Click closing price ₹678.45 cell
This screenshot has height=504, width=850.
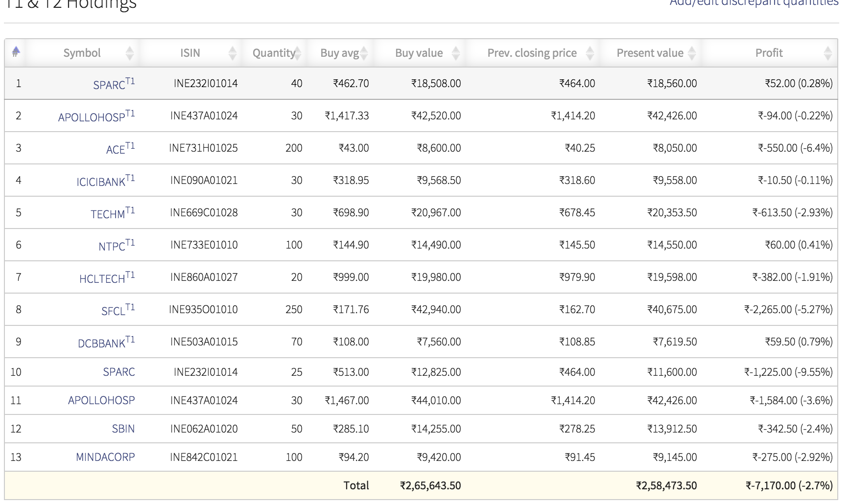pos(577,212)
